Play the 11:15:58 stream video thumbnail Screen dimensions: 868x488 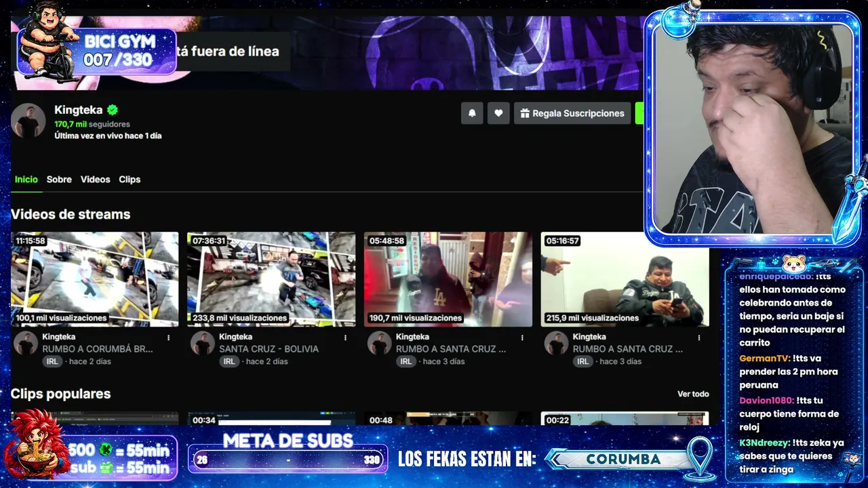(x=95, y=279)
